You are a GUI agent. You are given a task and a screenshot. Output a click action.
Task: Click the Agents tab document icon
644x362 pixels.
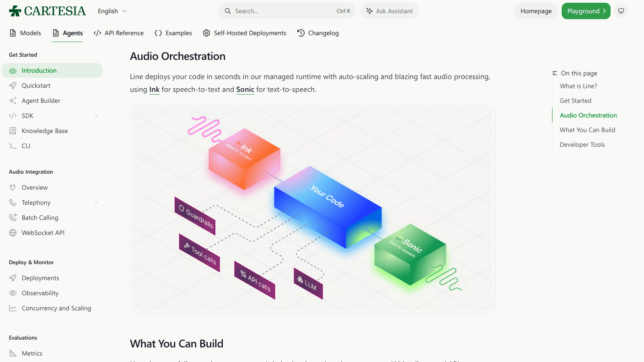pos(56,33)
